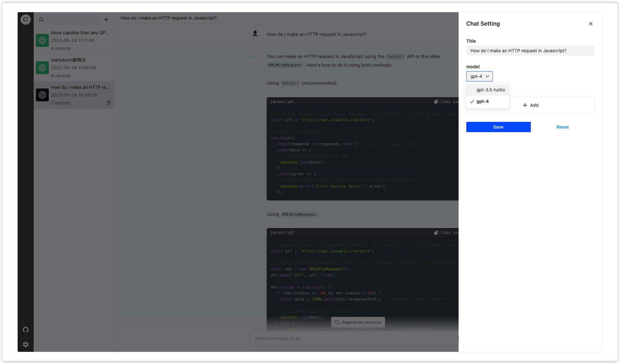Viewport: 620px width, 364px height.
Task: Click the search magnifier icon
Action: pyautogui.click(x=41, y=20)
